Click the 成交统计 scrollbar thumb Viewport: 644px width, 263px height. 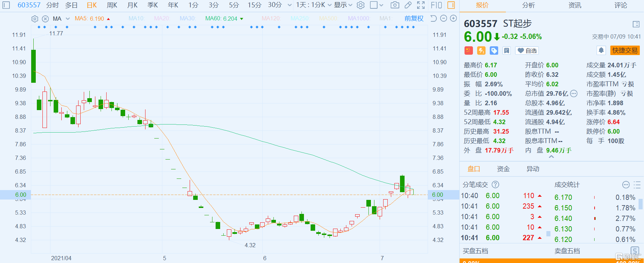pyautogui.click(x=641, y=203)
